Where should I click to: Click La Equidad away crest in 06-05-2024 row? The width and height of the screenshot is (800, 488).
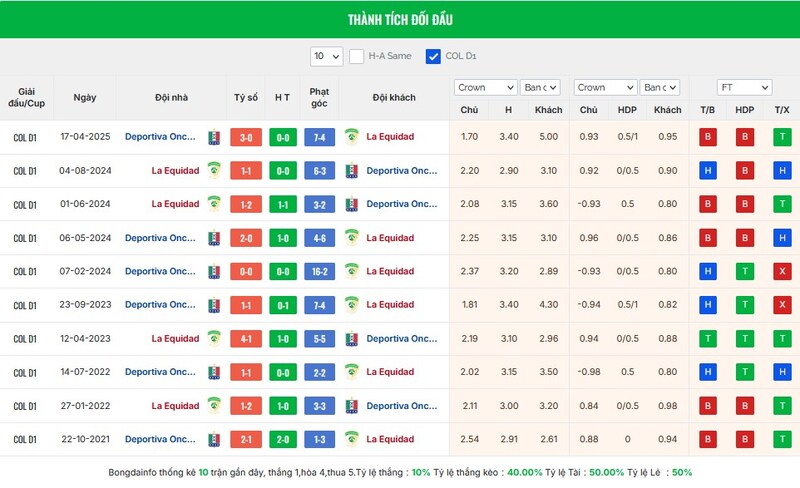click(351, 238)
